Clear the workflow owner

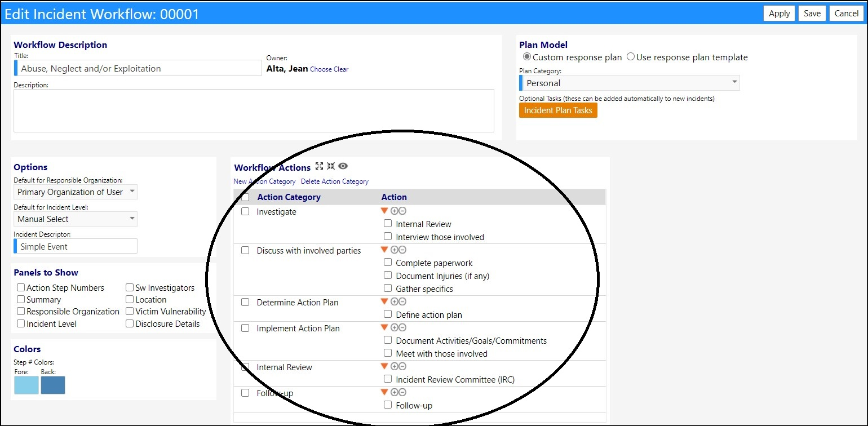coord(341,69)
